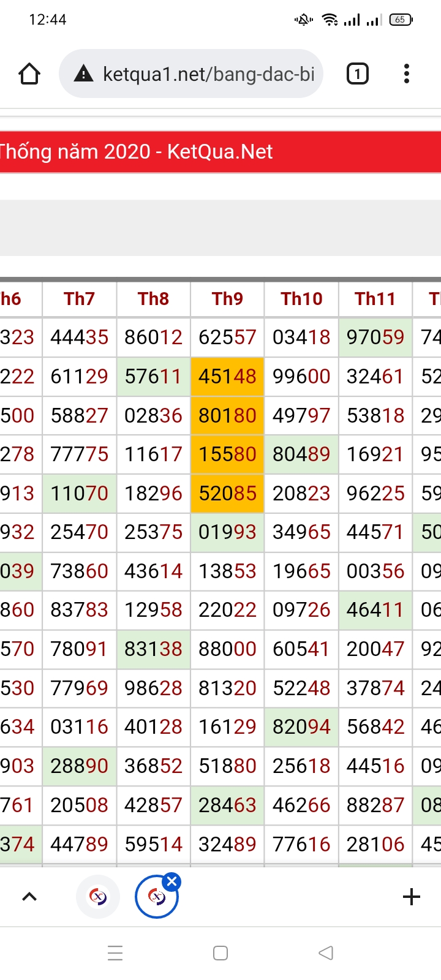Tap the browser home icon
Image resolution: width=441 pixels, height=980 pixels.
click(29, 74)
